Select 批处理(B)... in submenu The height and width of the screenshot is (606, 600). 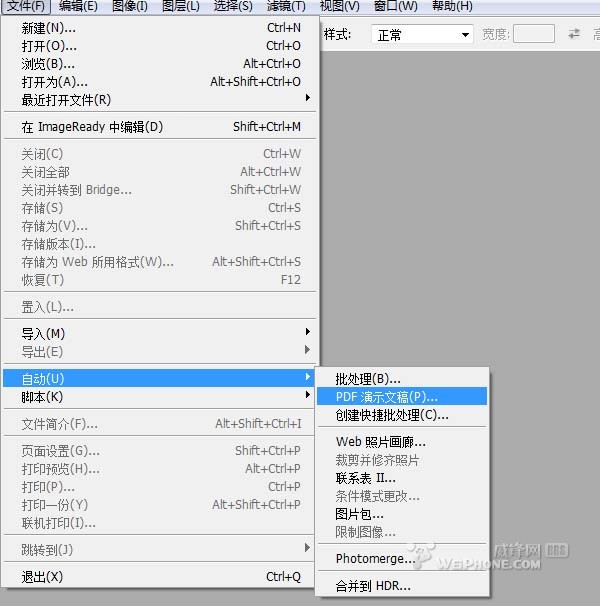click(402, 379)
